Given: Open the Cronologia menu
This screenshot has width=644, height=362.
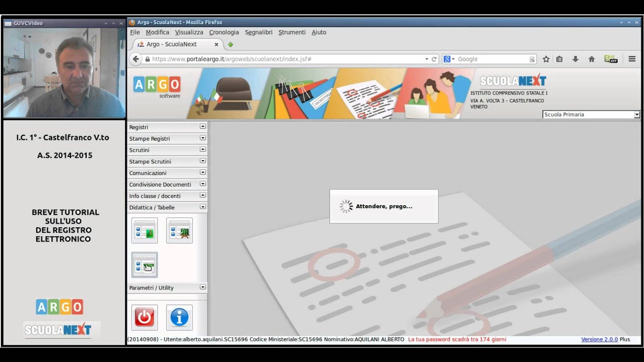Looking at the screenshot, I should [x=224, y=32].
